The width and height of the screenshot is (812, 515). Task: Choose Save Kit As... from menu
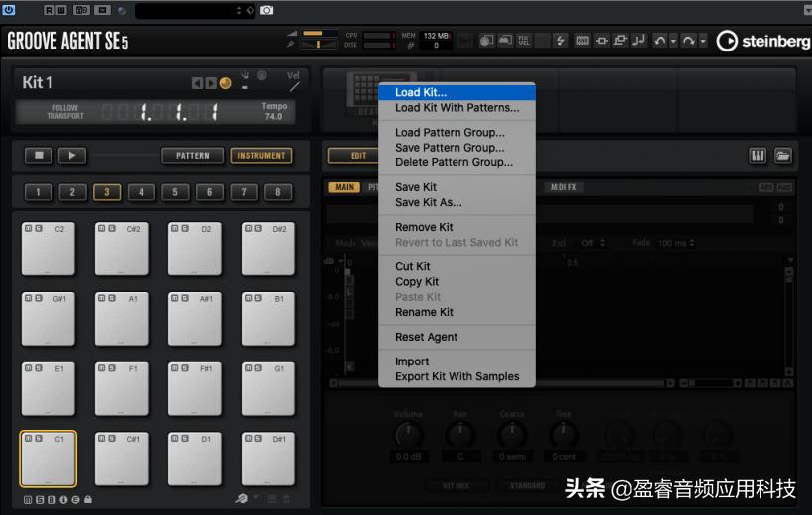click(x=457, y=203)
